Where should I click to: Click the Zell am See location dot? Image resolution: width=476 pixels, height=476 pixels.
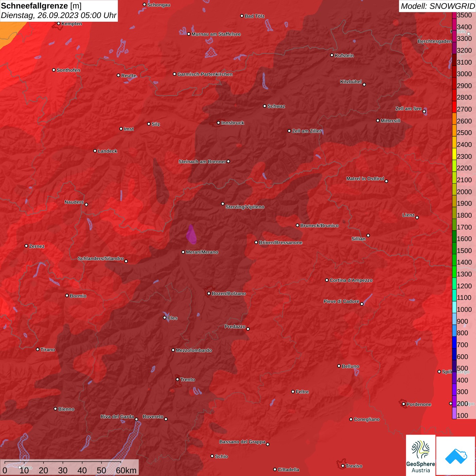point(424,111)
